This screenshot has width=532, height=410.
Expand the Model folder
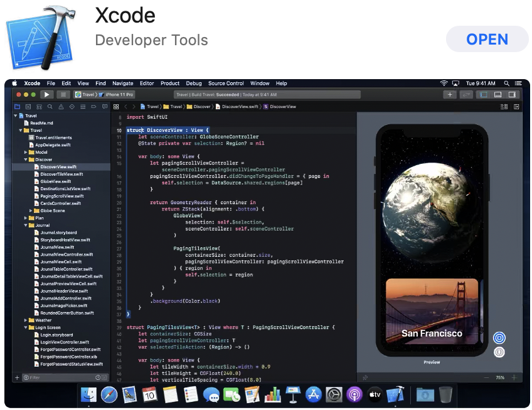[26, 152]
